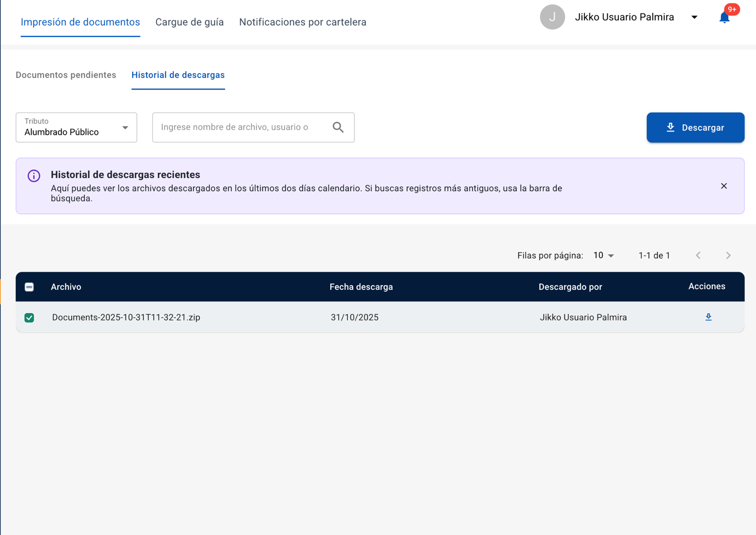Click the info circle icon in banner
756x535 pixels.
coord(34,176)
